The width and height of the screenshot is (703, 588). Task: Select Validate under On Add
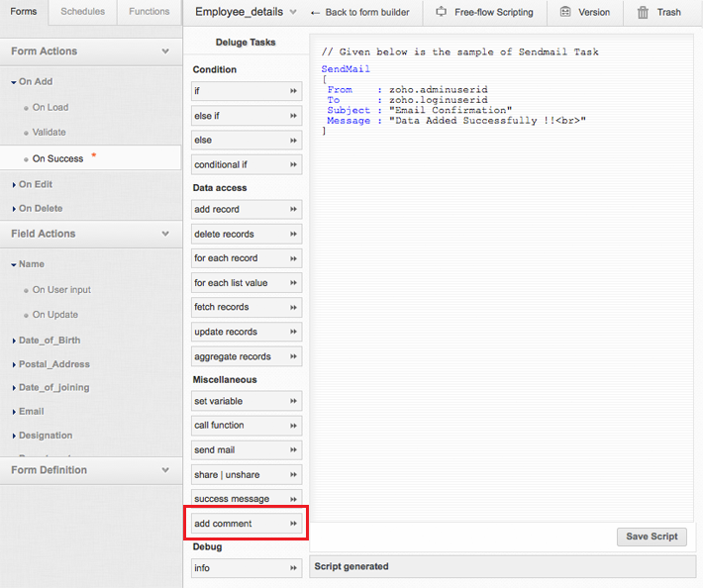[x=49, y=133]
